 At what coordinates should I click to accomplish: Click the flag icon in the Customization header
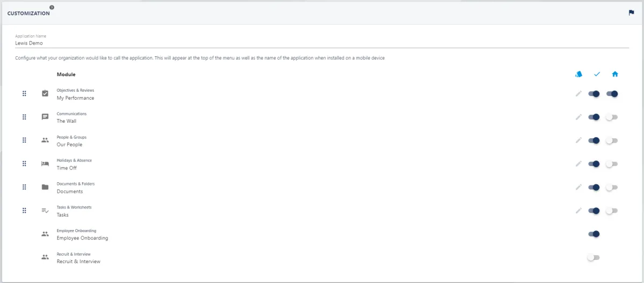631,13
